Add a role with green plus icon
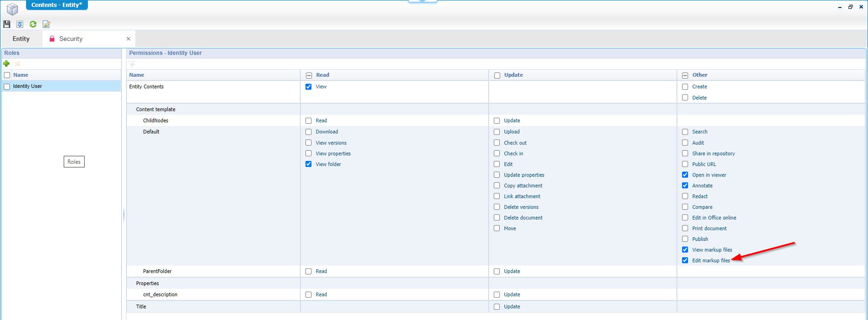Viewport: 868px width, 320px height. (x=7, y=64)
